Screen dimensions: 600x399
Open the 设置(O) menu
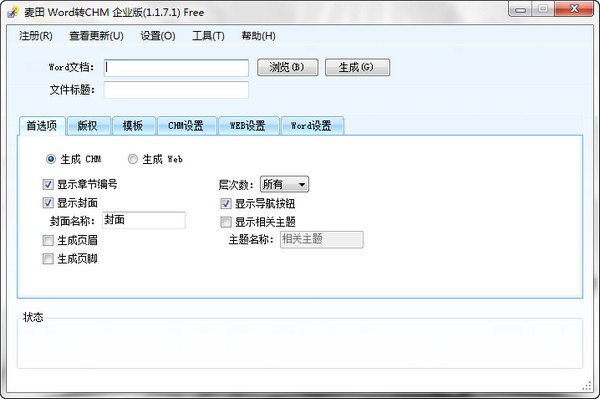[158, 36]
